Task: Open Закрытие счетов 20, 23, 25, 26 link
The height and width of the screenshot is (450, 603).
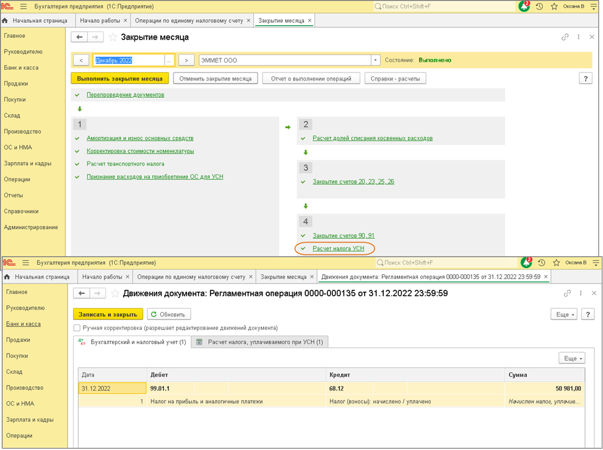Action: (x=353, y=182)
